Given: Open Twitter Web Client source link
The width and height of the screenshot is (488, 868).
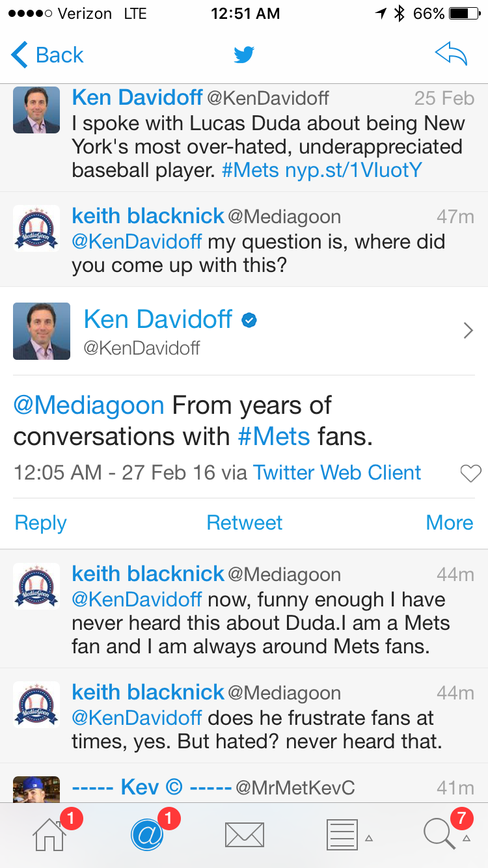Looking at the screenshot, I should pos(337,472).
